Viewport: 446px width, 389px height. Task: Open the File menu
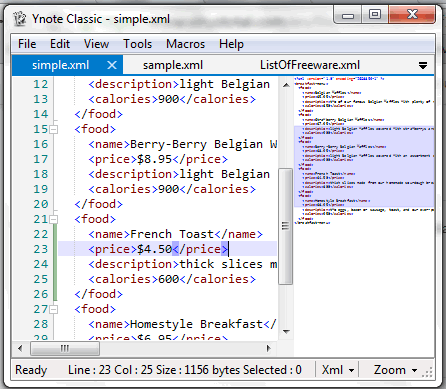click(27, 44)
